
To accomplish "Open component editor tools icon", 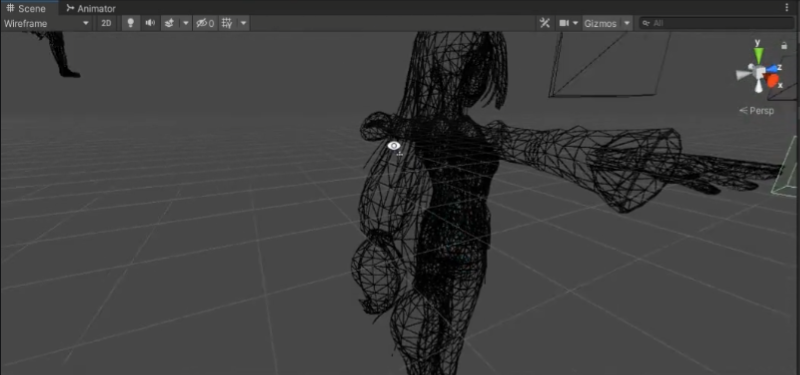I will pyautogui.click(x=544, y=23).
